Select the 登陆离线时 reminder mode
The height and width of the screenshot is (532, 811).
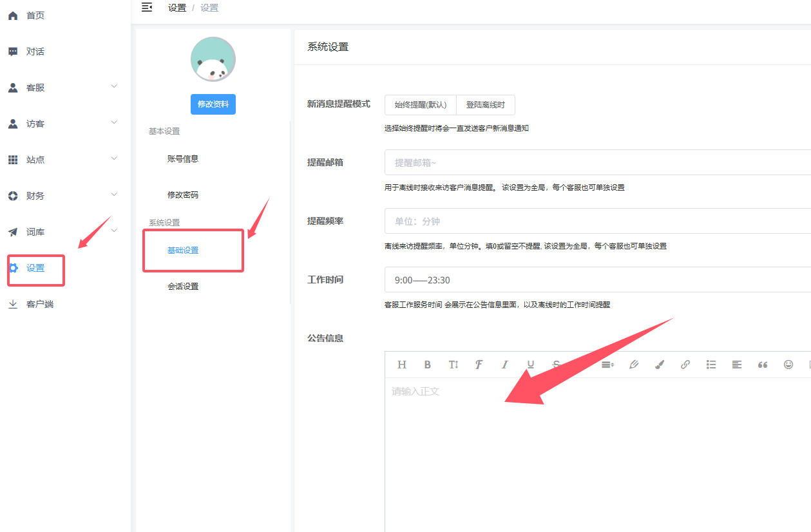485,104
